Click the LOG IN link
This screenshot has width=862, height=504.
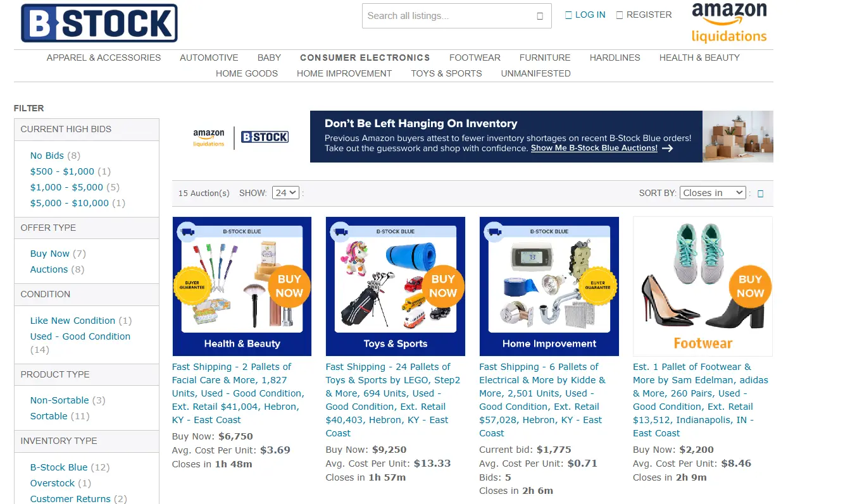[x=585, y=15]
